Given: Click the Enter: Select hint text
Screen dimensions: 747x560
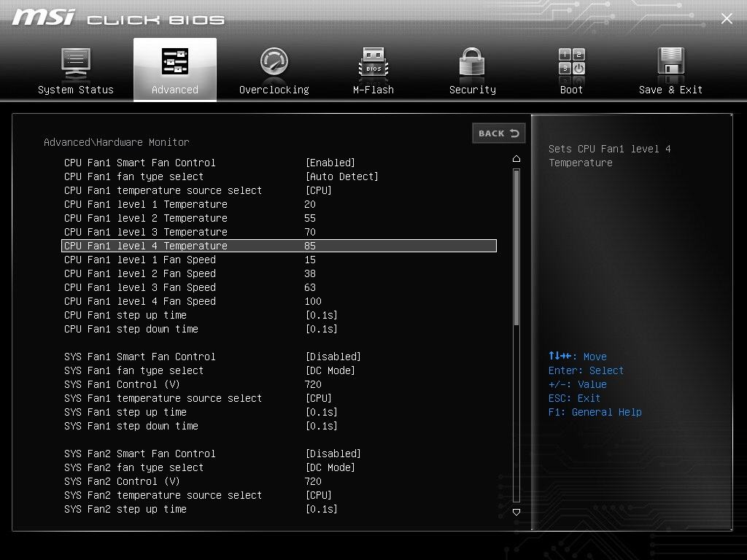Looking at the screenshot, I should coord(586,370).
